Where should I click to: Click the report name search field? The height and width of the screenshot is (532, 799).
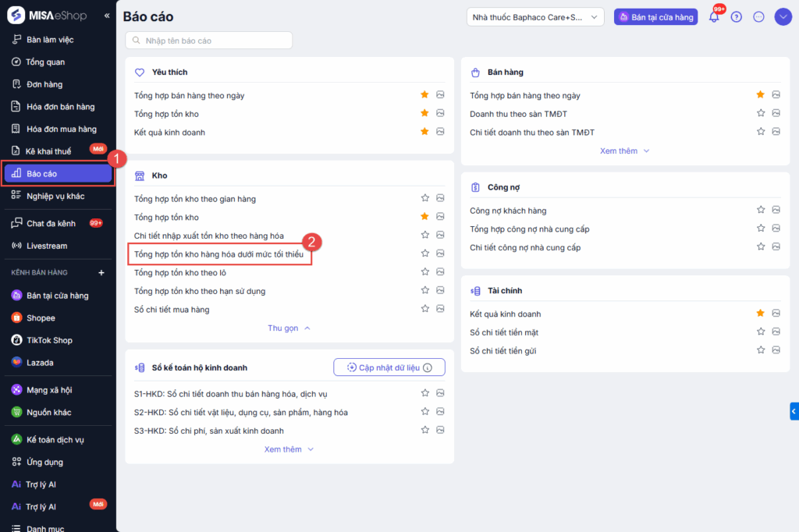(x=209, y=41)
